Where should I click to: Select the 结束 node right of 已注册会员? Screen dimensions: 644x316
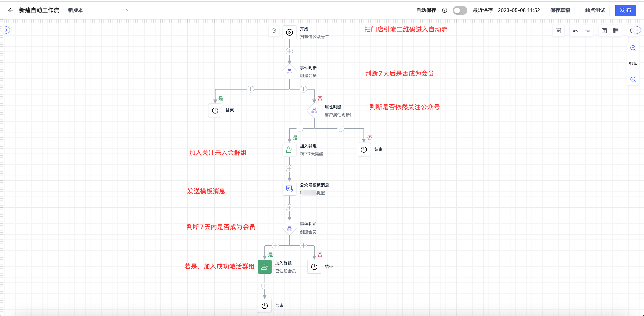pos(314,267)
